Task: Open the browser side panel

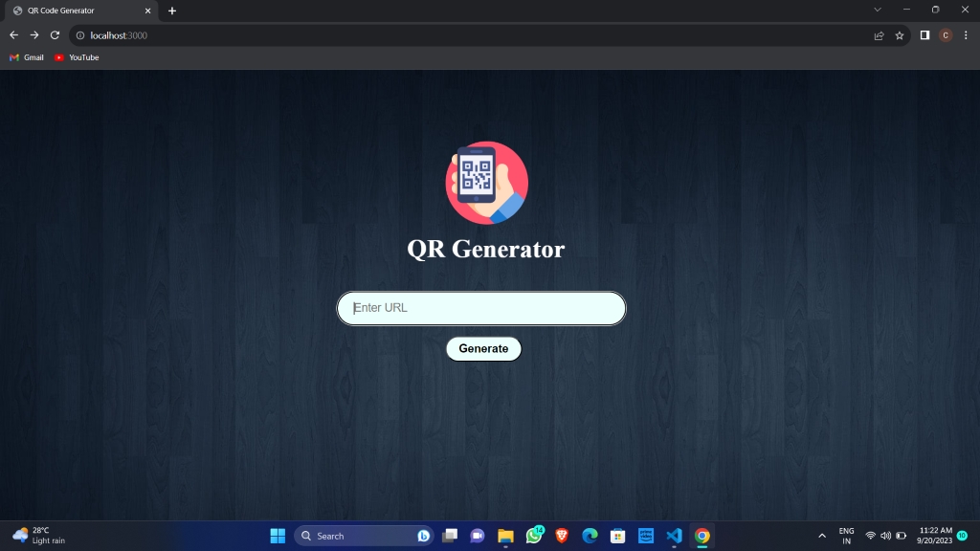Action: click(925, 35)
